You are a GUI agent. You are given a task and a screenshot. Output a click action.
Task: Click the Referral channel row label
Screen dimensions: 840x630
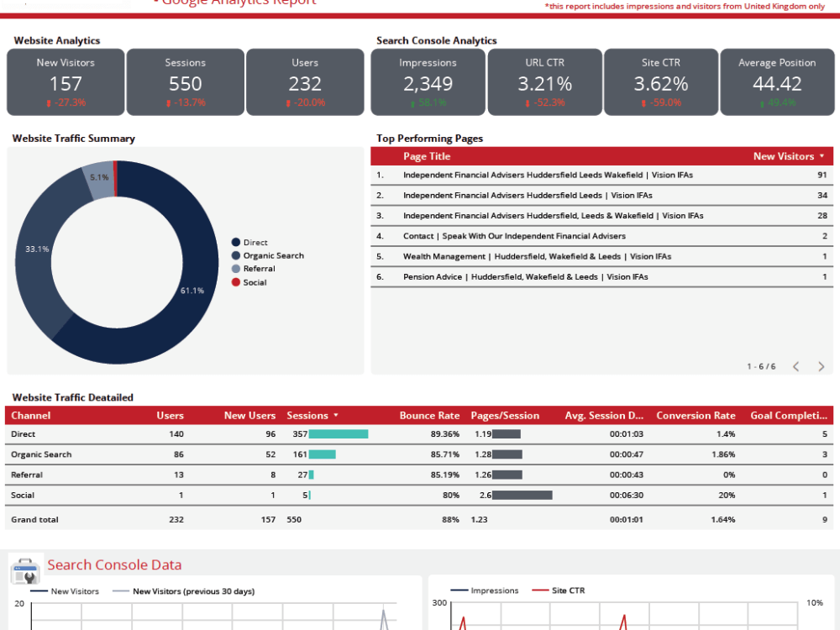[27, 475]
